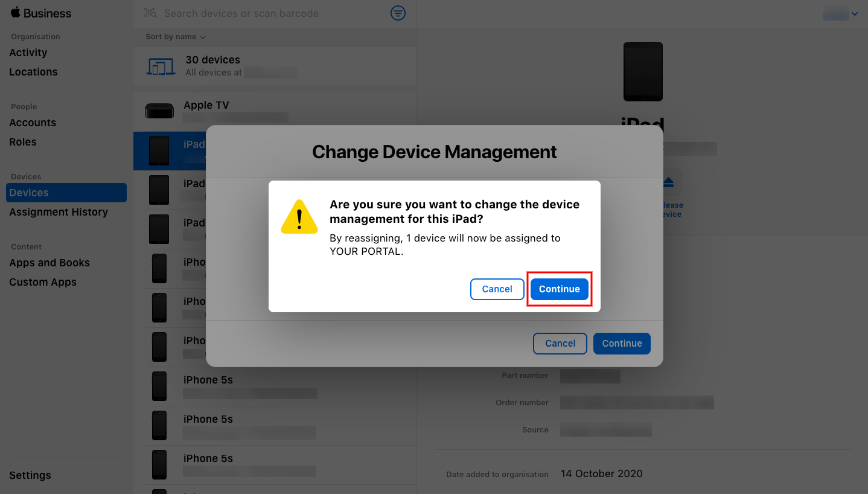Viewport: 868px width, 494px height.
Task: Open the Sort by name dropdown
Action: pyautogui.click(x=176, y=37)
